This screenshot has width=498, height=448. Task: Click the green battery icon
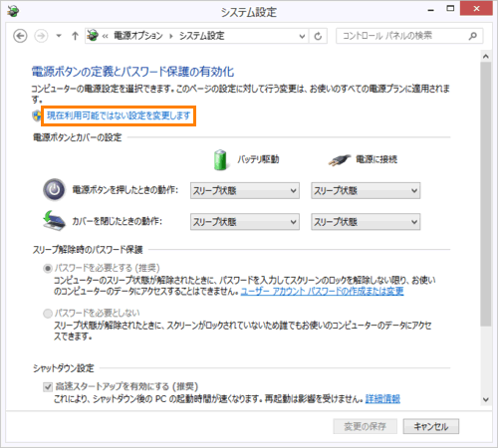tap(220, 159)
